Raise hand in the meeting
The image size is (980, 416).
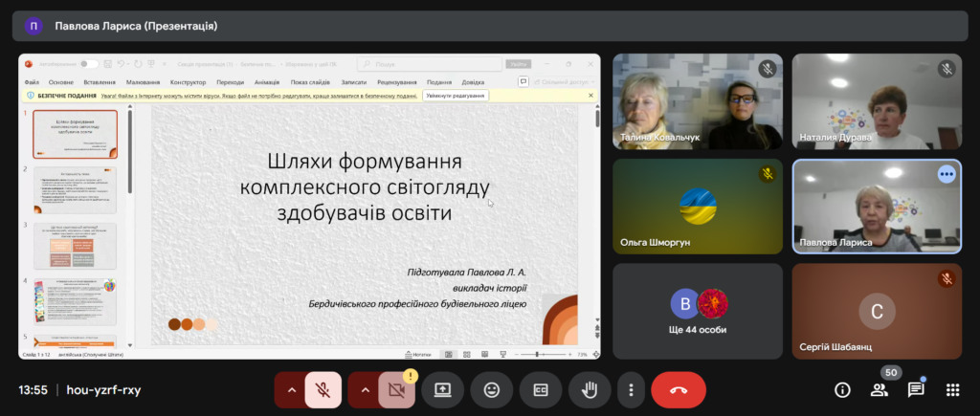click(x=590, y=390)
